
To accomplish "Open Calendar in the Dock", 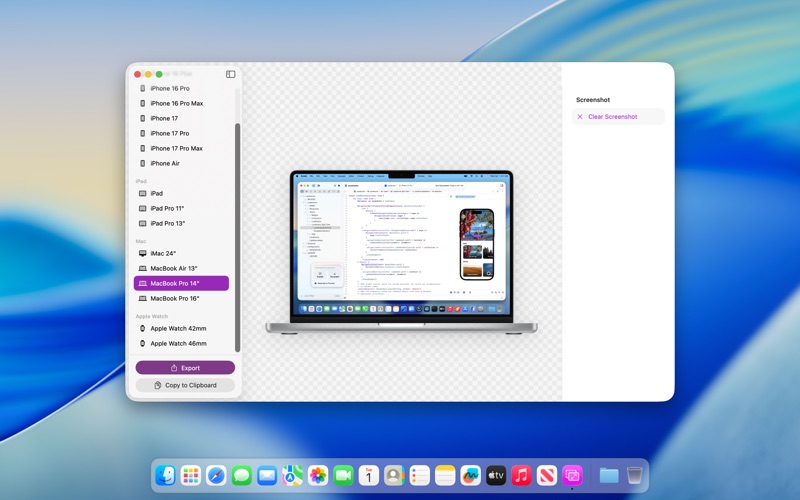I will pyautogui.click(x=369, y=476).
